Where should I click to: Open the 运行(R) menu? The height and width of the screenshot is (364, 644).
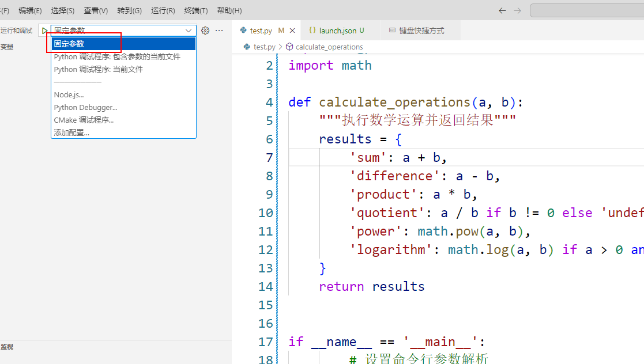point(163,11)
